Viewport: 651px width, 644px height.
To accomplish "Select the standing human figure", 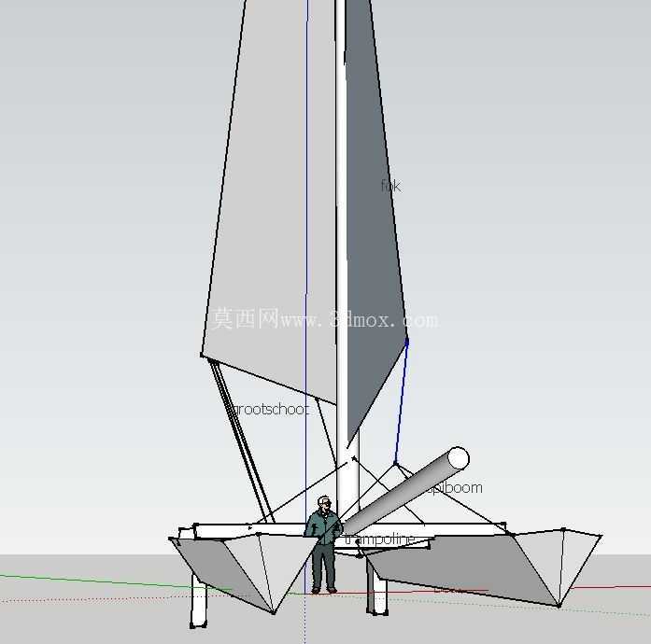I will (x=324, y=544).
